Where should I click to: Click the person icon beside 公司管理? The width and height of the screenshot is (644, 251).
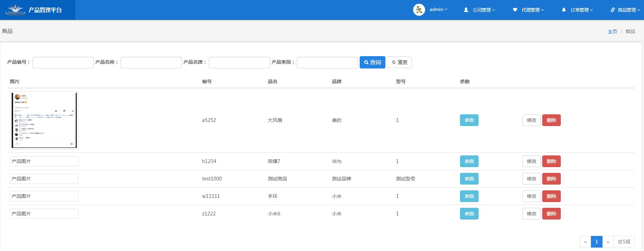(x=466, y=10)
